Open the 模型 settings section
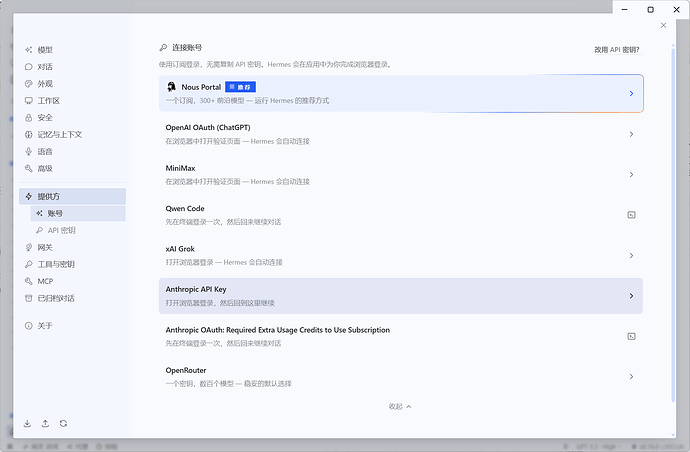 point(73,50)
